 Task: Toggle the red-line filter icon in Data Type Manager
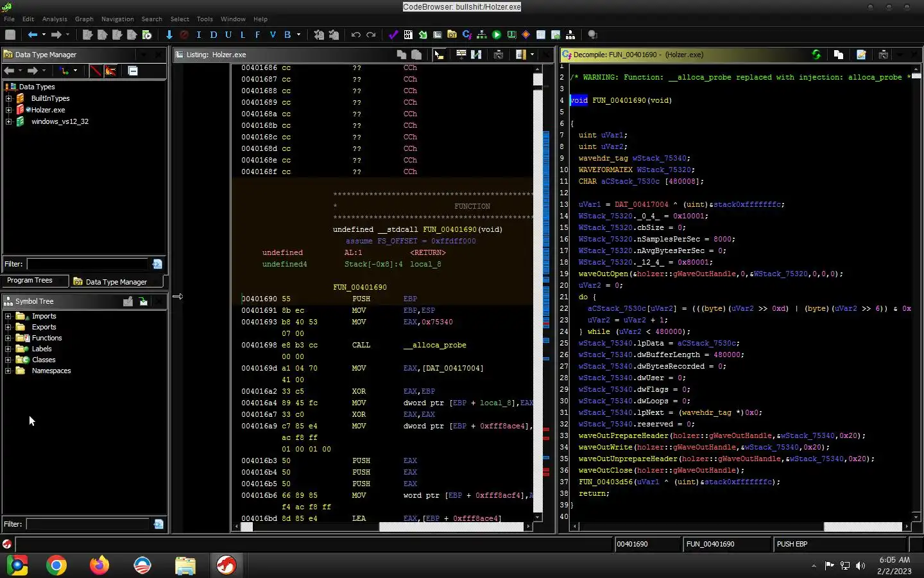click(96, 71)
